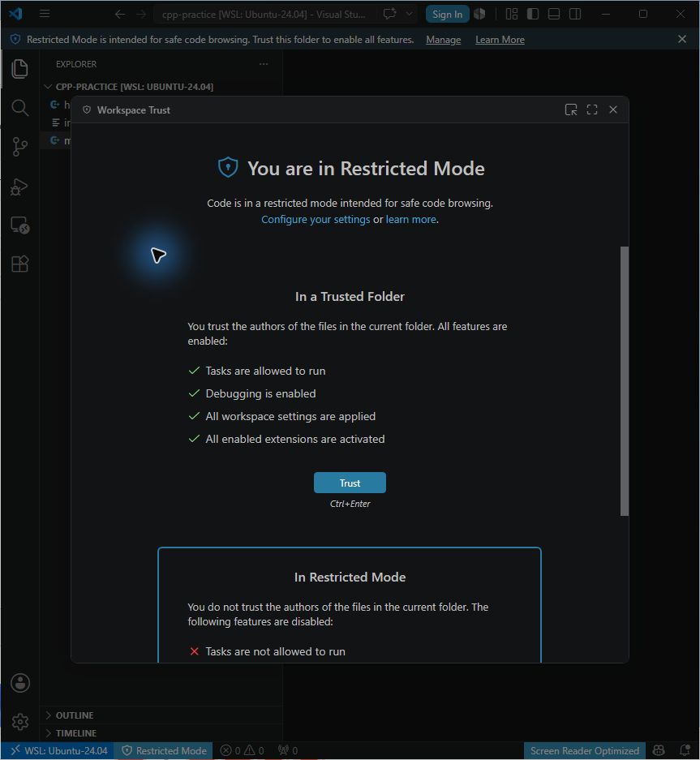Image resolution: width=700 pixels, height=760 pixels.
Task: Click 'Tasks are allowed to run' row
Action: coord(257,371)
